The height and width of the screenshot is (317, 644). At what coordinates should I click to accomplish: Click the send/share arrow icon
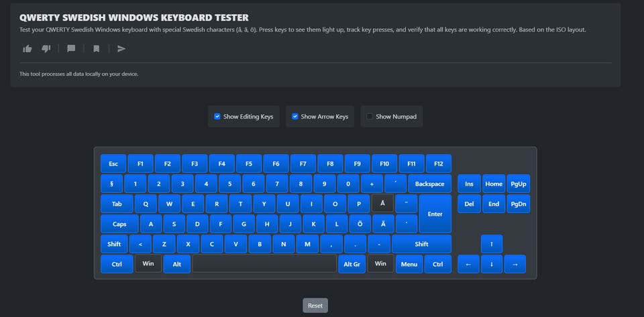(121, 49)
